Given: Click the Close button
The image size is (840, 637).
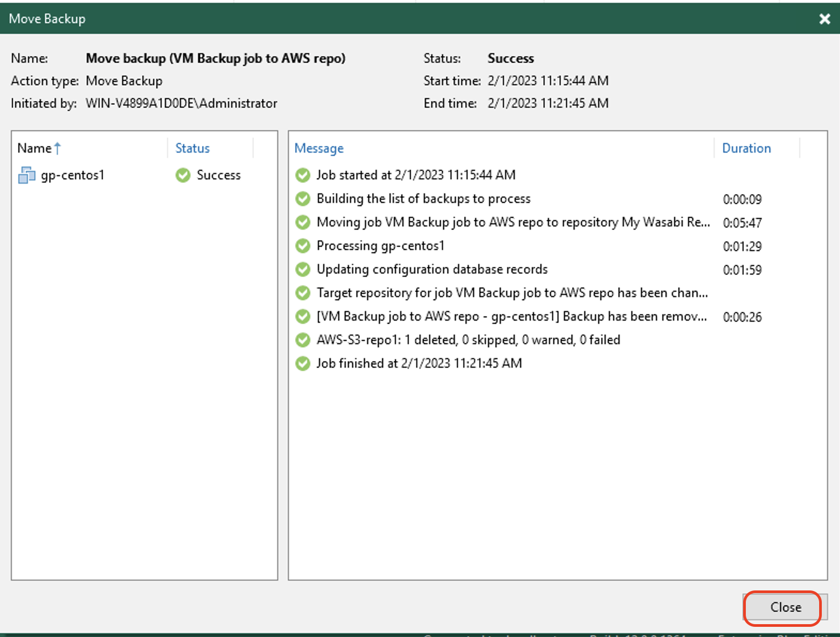Looking at the screenshot, I should tap(785, 607).
